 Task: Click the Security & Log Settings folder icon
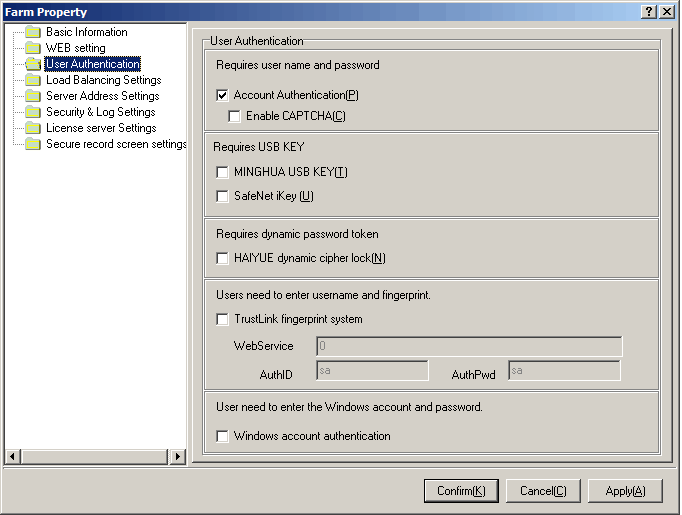[33, 112]
